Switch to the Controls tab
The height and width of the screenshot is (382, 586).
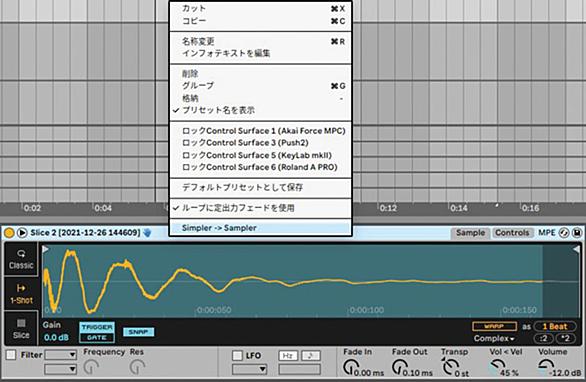pyautogui.click(x=512, y=233)
